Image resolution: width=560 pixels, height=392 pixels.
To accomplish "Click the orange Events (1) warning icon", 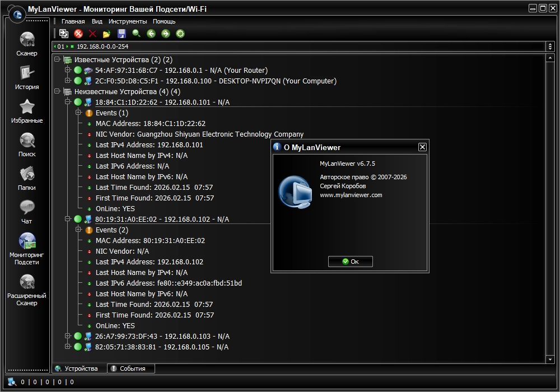I will [x=89, y=113].
